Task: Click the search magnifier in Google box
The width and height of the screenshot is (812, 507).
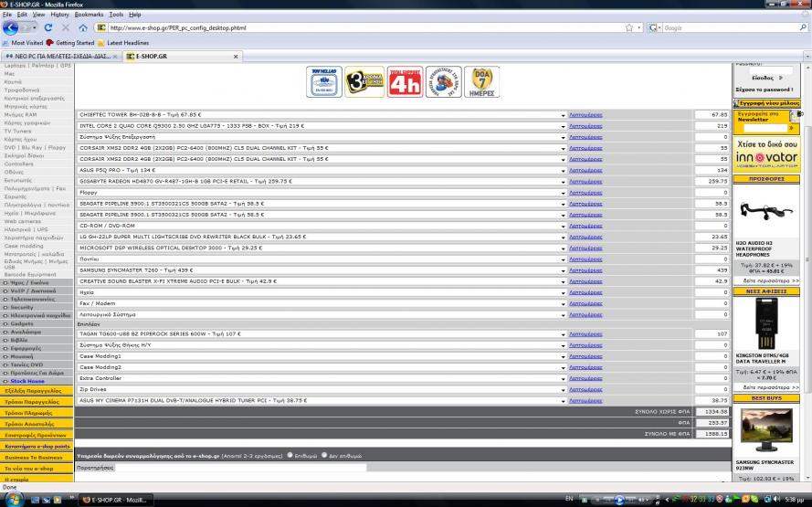Action: (x=803, y=27)
